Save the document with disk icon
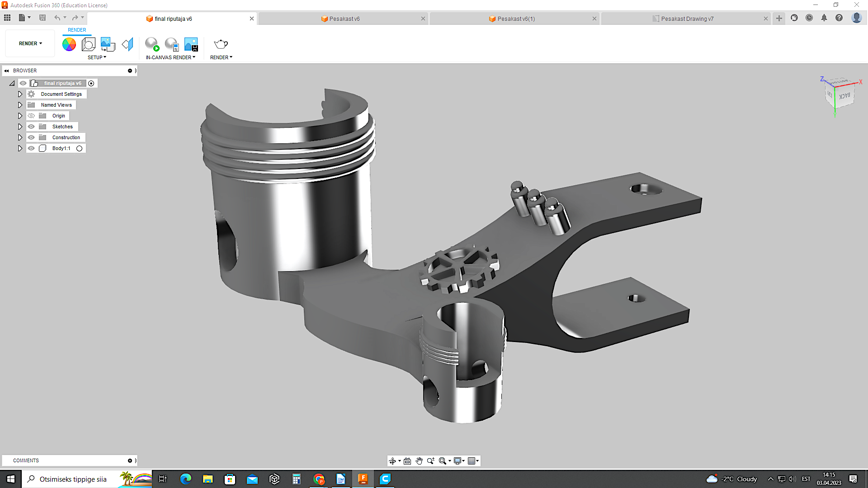Viewport: 868px width, 488px height. pos(42,18)
